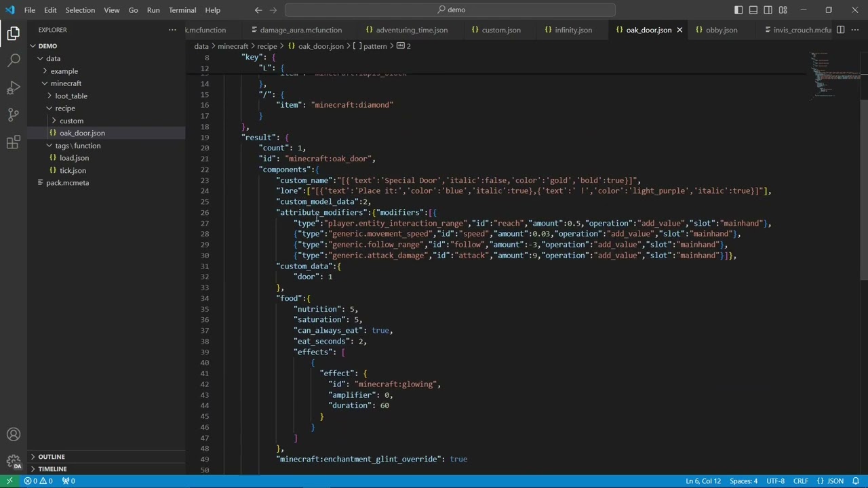Click the Split Editor icon
This screenshot has width=868, height=488.
pos(840,30)
